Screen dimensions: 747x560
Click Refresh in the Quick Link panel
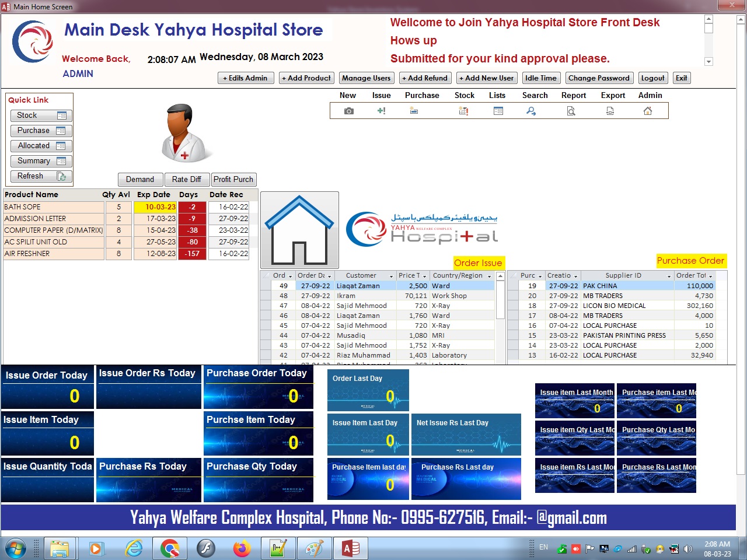(41, 176)
